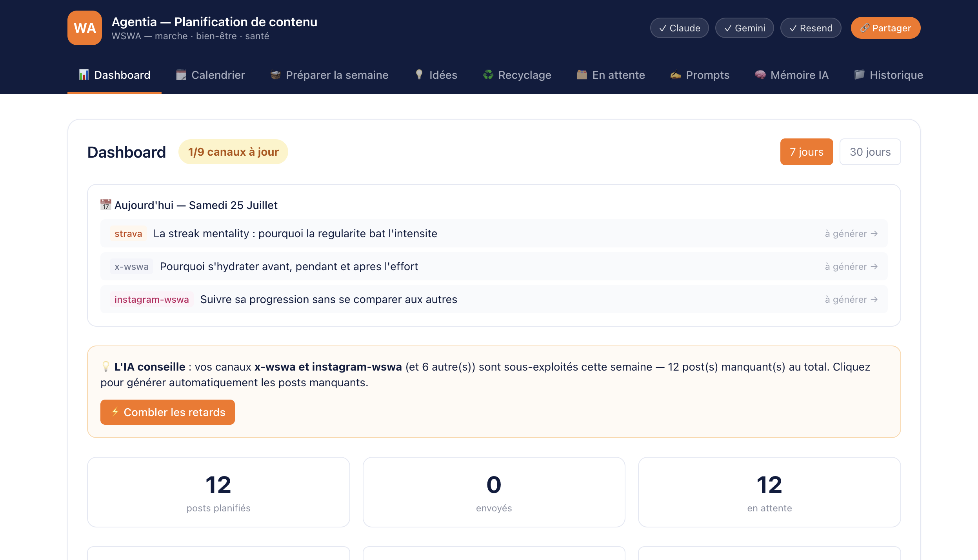The image size is (978, 560).
Task: Click the Dashboard bar chart icon
Action: pos(84,75)
